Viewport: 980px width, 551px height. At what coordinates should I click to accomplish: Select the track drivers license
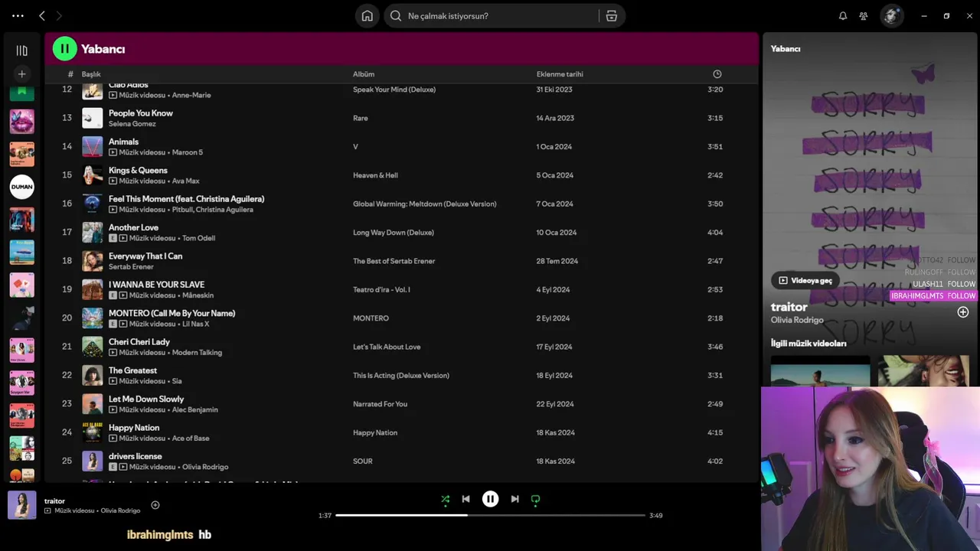tap(136, 456)
